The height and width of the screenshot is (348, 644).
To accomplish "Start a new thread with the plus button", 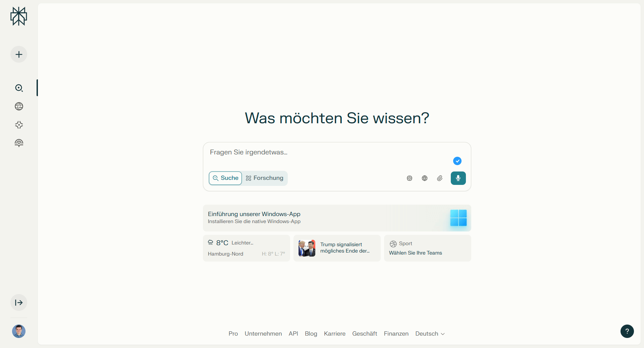I will (18, 54).
